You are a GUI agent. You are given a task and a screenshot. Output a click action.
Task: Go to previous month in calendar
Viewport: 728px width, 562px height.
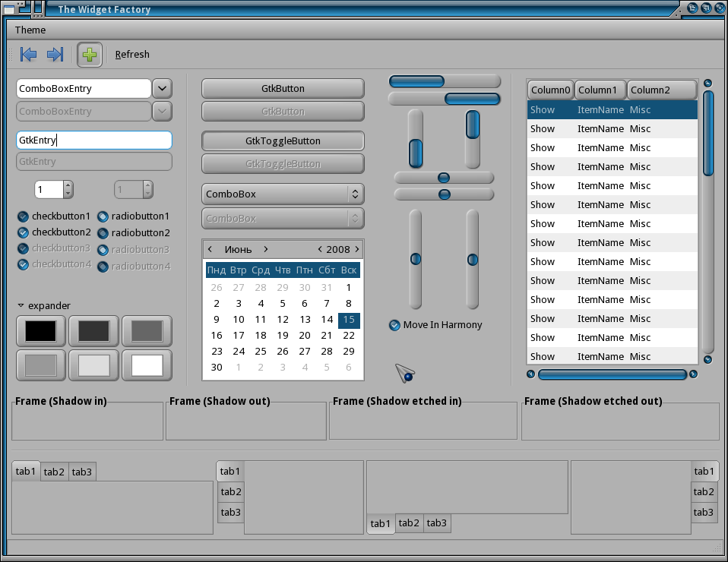(210, 249)
